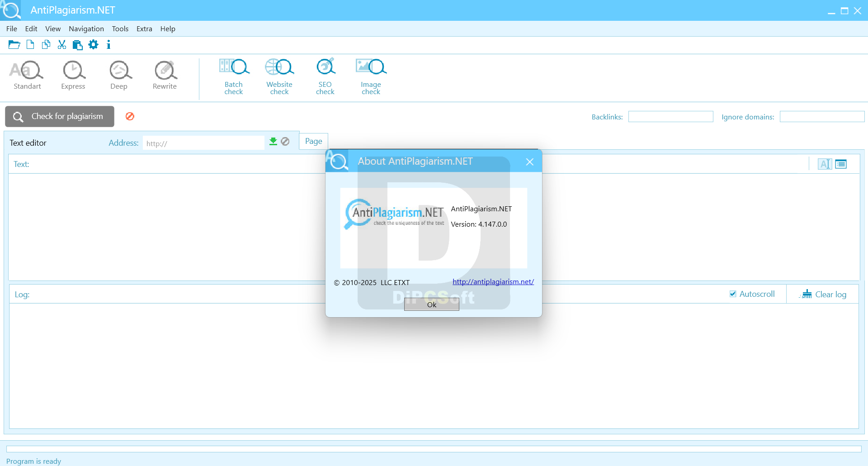Switch to plain text view icon
This screenshot has height=466, width=868.
click(x=825, y=164)
